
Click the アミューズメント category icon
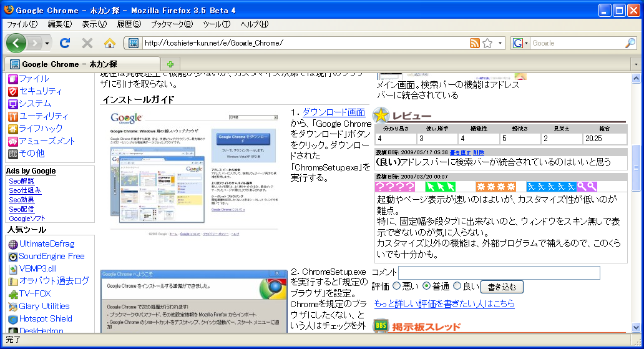tap(13, 141)
